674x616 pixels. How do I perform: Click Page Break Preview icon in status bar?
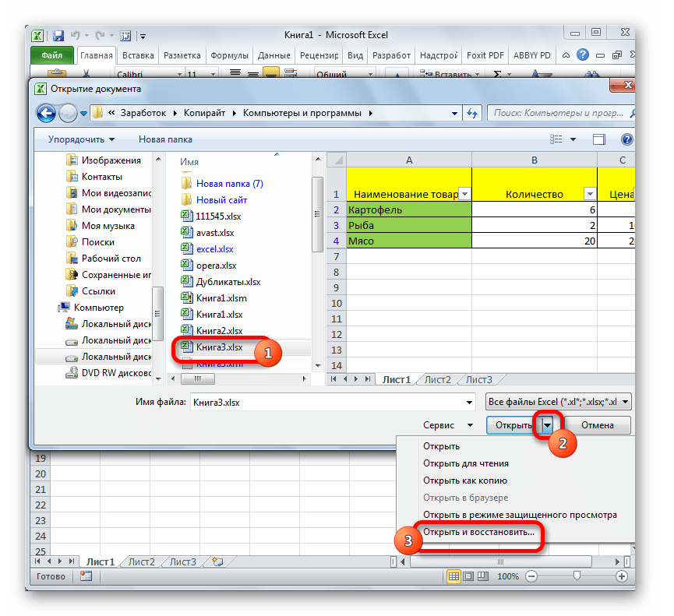point(483,576)
